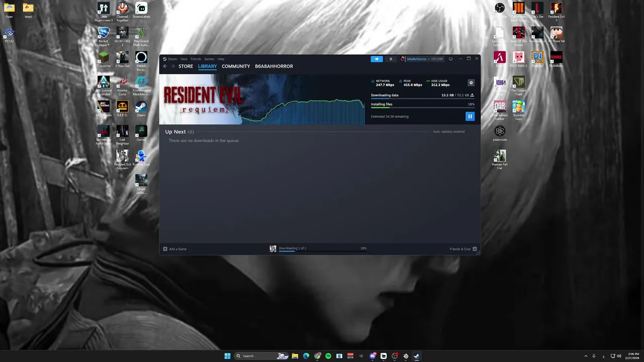Image resolution: width=644 pixels, height=362 pixels.
Task: Click the Downloading data progress bar
Action: pyautogui.click(x=423, y=99)
